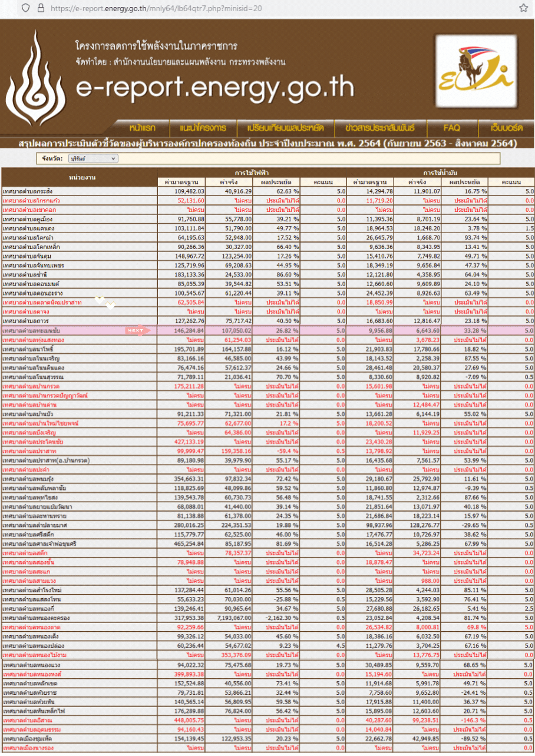Click the flame-shaped Ministry of Energy logo
This screenshot has height=756, width=535.
point(36,78)
